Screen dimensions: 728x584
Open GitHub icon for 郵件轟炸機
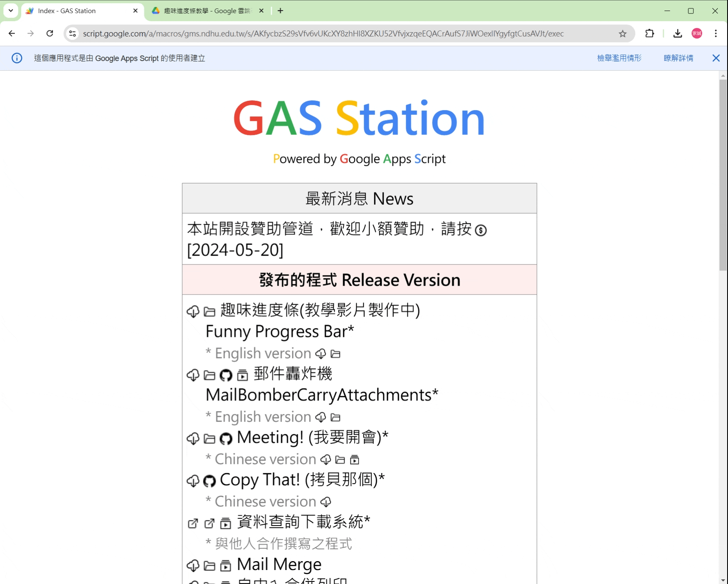coord(226,375)
